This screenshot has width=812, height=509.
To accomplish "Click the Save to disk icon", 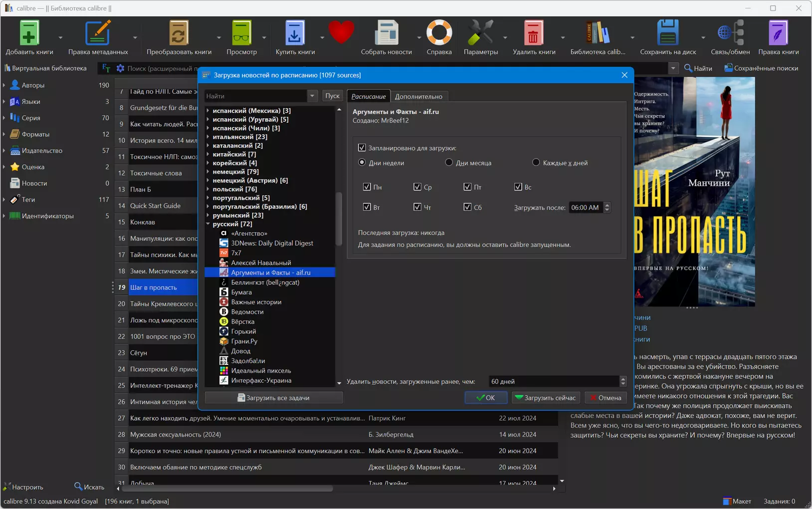I will 668,33.
